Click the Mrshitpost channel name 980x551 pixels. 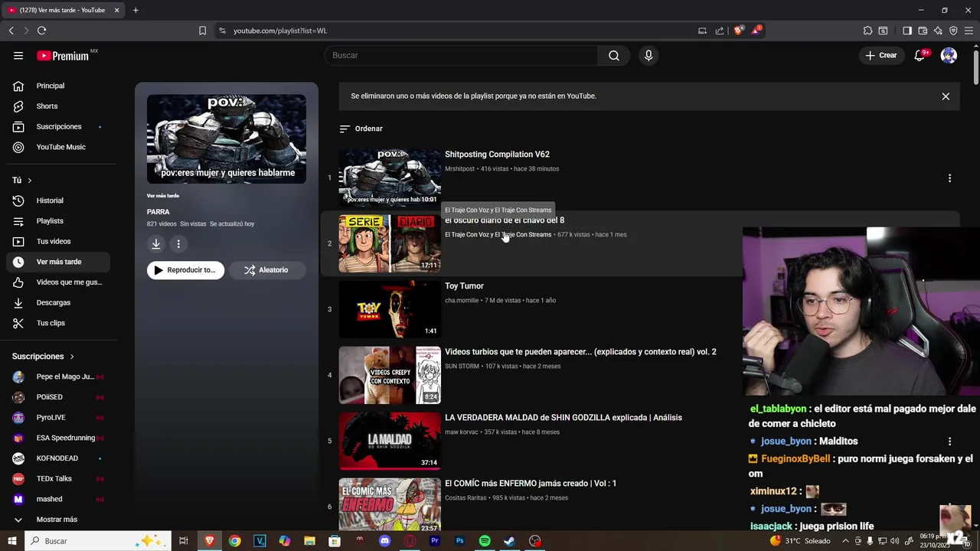[459, 169]
